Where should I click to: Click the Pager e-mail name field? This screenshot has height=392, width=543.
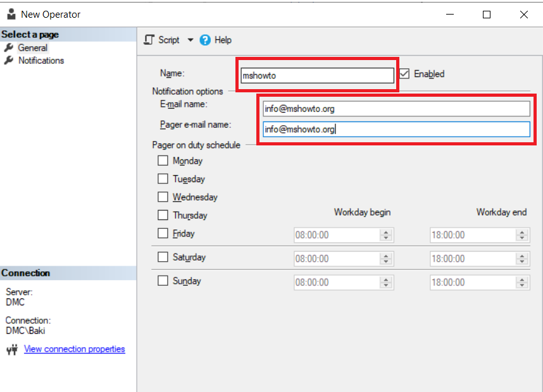click(x=396, y=129)
